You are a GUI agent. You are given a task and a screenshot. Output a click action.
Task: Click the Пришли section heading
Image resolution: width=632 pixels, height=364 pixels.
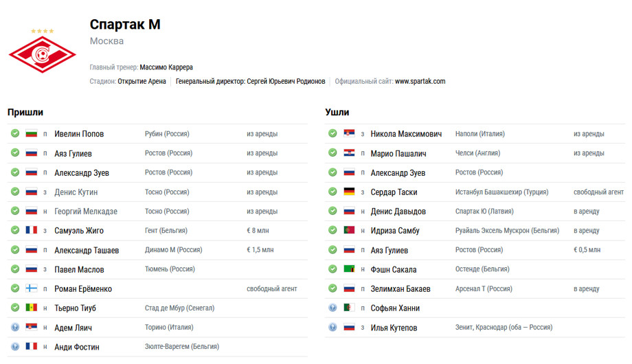coord(25,113)
